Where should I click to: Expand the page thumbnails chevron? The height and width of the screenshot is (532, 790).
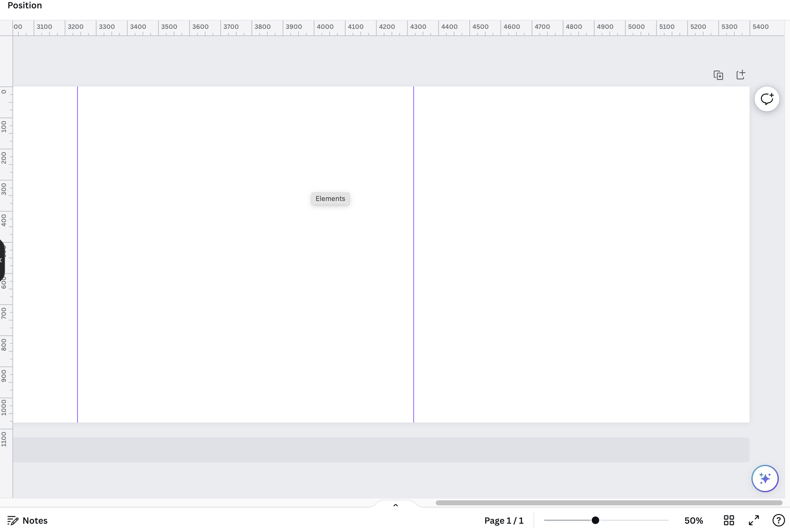395,505
